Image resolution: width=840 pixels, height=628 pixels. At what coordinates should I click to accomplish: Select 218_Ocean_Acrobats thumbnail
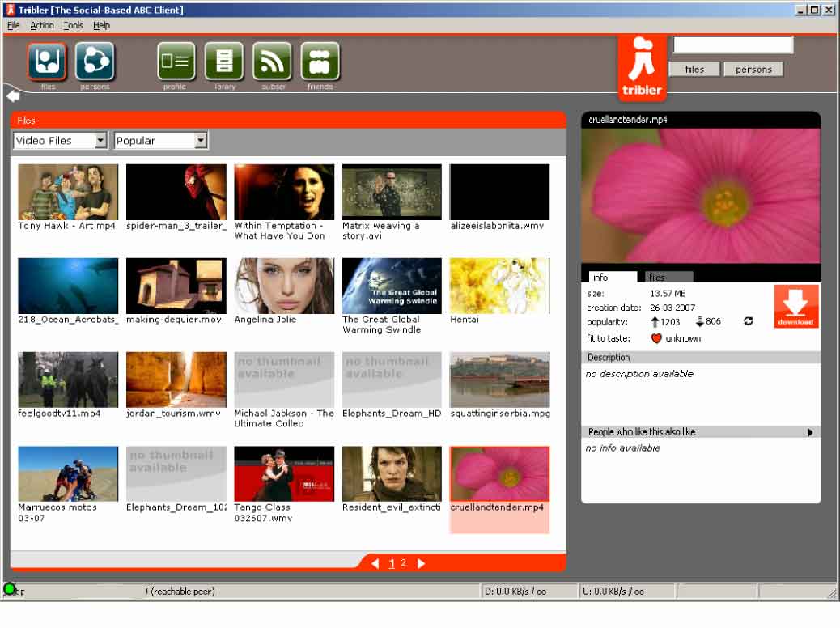pos(68,286)
